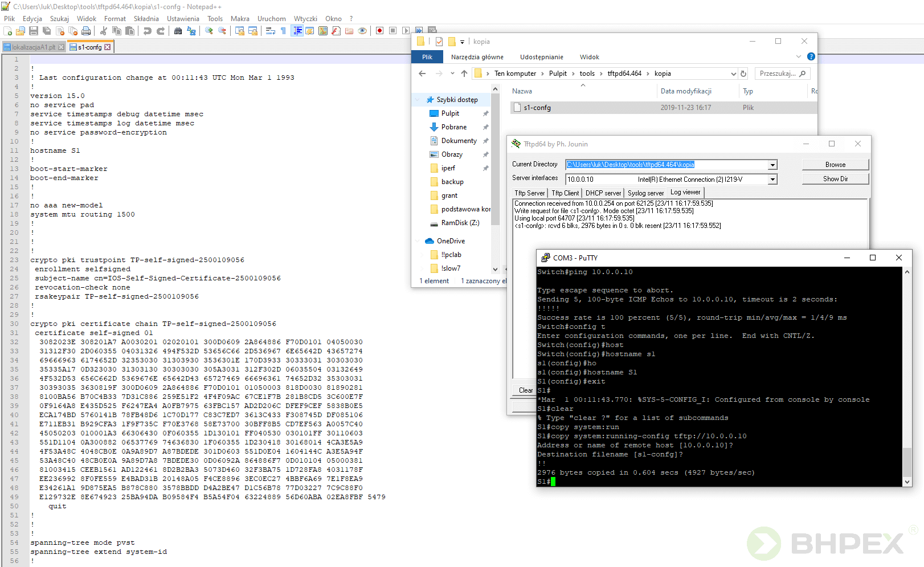Collapse the Szybki dostęp tree node
The height and width of the screenshot is (567, 924).
pos(418,100)
